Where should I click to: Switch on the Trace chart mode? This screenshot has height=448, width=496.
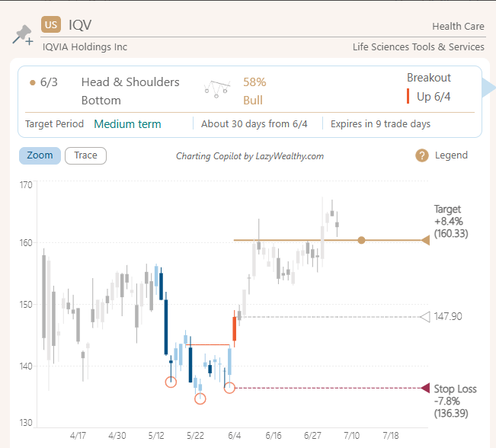coord(85,155)
